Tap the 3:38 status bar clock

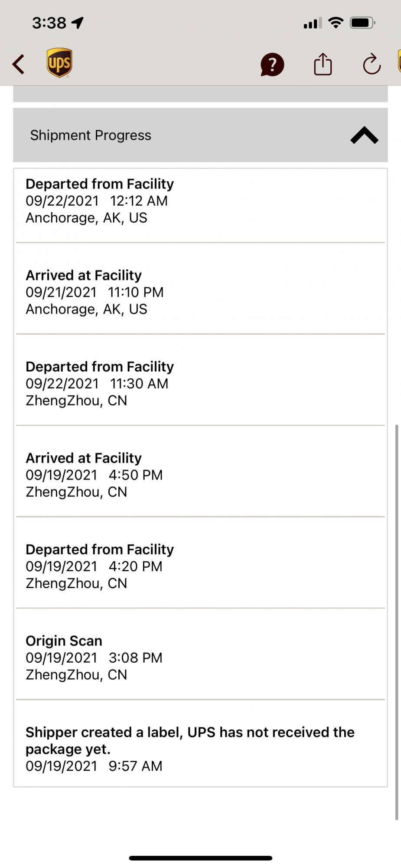[49, 23]
